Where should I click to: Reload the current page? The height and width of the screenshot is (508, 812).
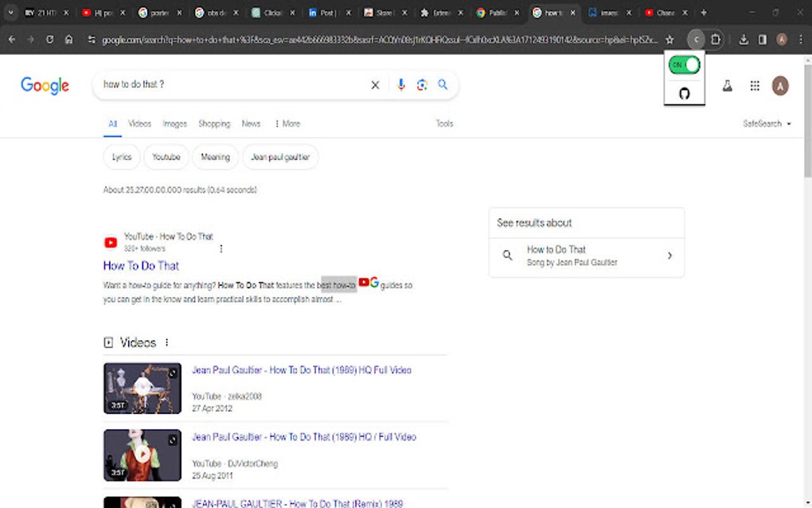point(49,39)
